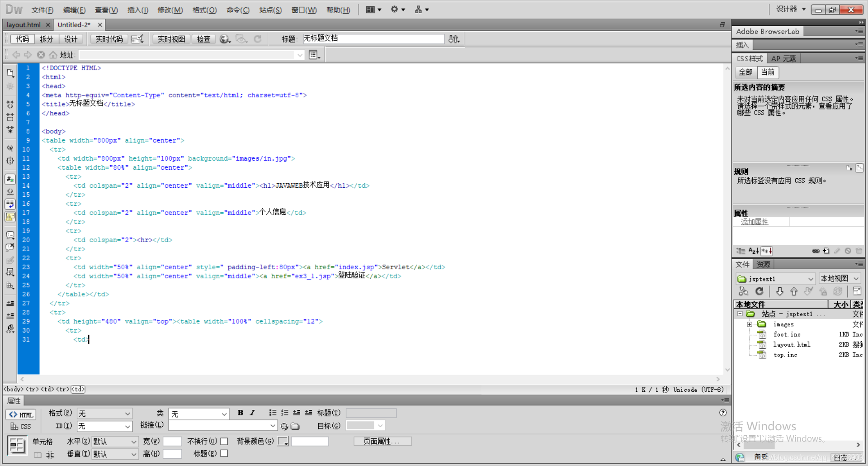The height and width of the screenshot is (466, 868).
Task: Click the unordered list icon in properties
Action: pyautogui.click(x=273, y=413)
